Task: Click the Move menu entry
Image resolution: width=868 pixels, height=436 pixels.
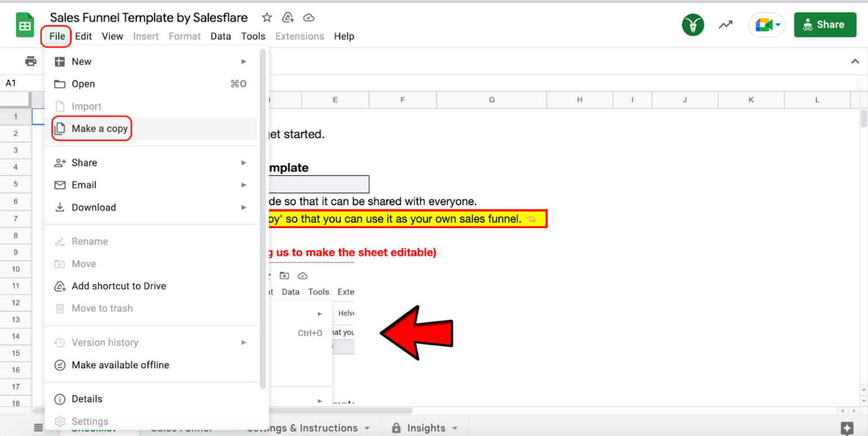Action: [151, 264]
